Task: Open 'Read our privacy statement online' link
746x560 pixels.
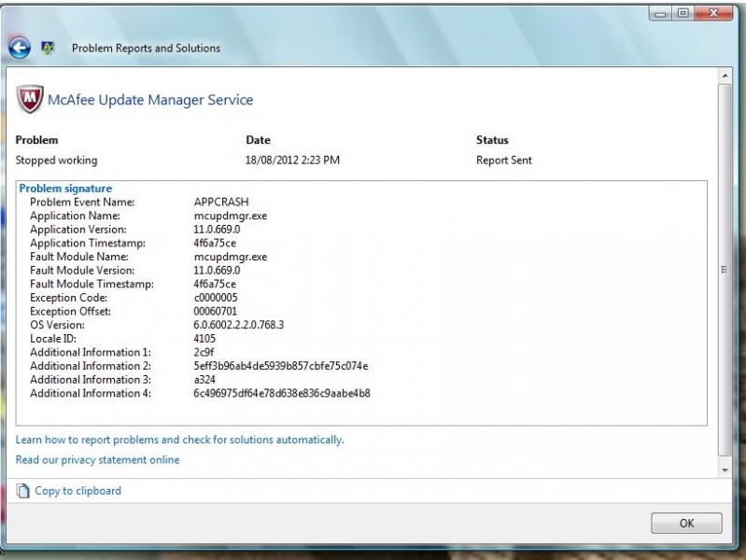Action: 97,459
